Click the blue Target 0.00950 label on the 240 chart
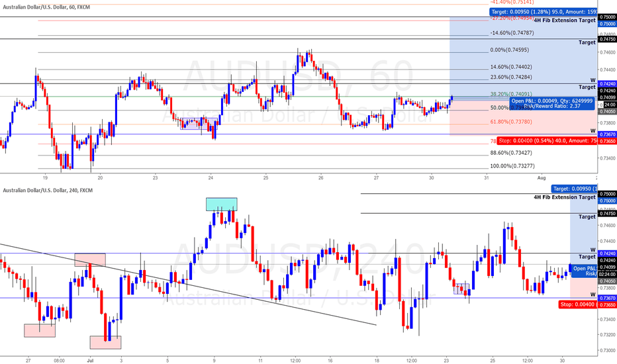 point(574,189)
